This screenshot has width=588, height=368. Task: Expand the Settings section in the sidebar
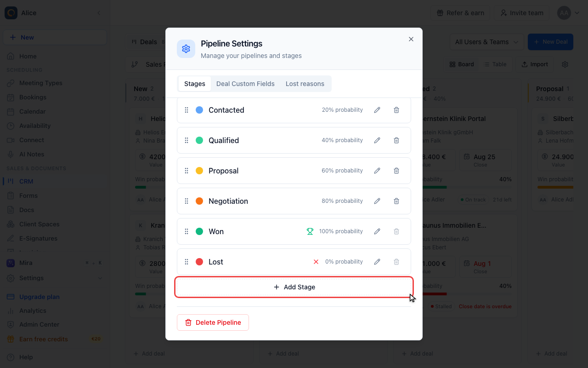pyautogui.click(x=55, y=278)
